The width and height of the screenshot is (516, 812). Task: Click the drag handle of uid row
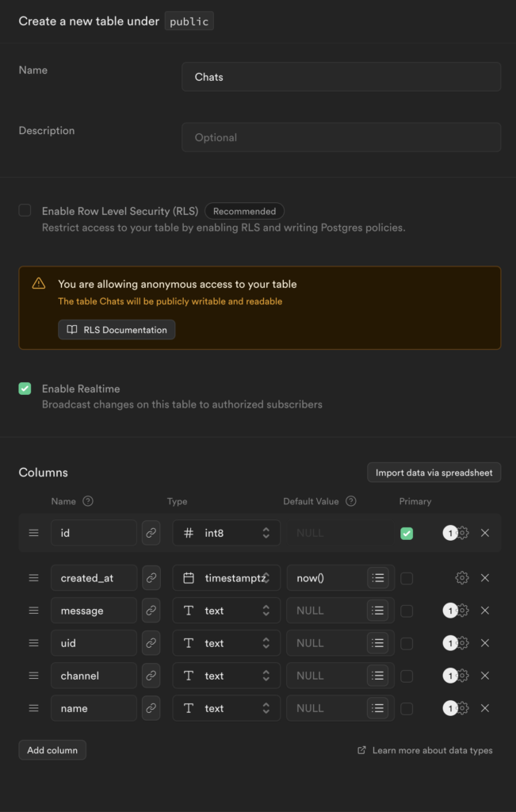(x=33, y=643)
